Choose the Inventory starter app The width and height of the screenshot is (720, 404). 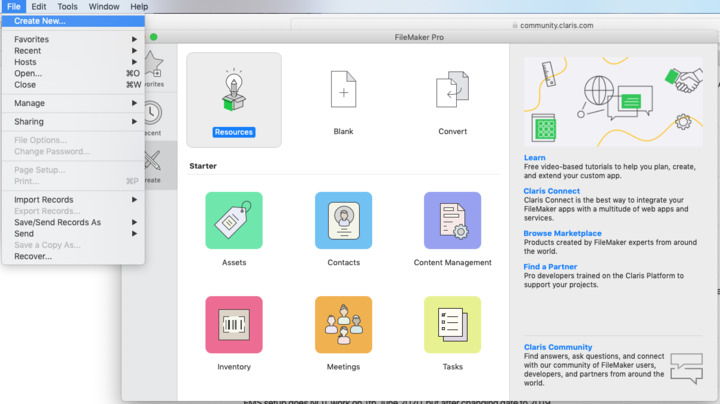234,325
